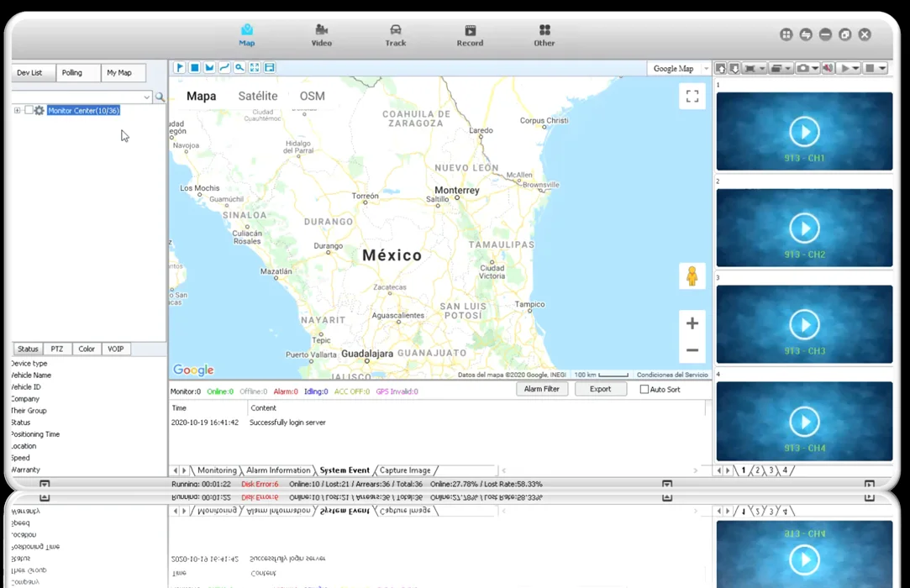Click the four-arrow expand icon in map toolbar
The width and height of the screenshot is (910, 588).
255,68
